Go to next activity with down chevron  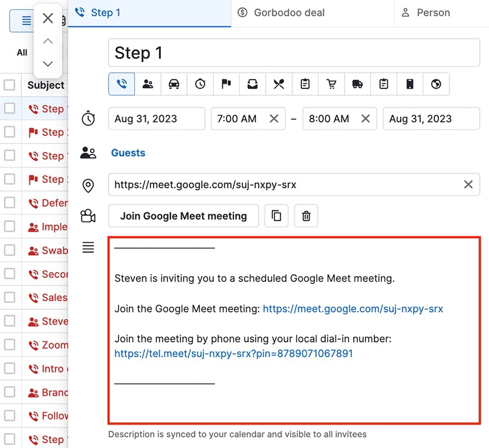[48, 64]
